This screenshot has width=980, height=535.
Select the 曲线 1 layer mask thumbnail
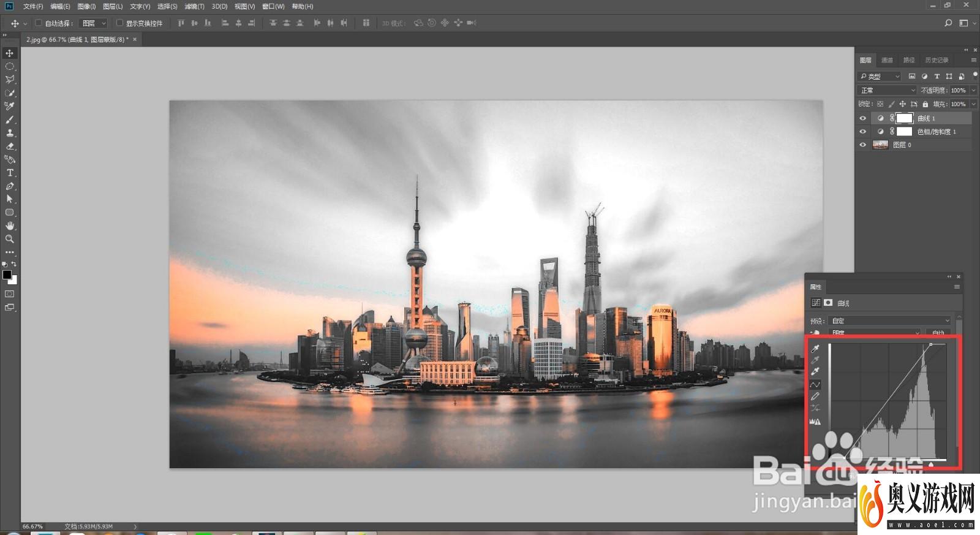pos(905,118)
